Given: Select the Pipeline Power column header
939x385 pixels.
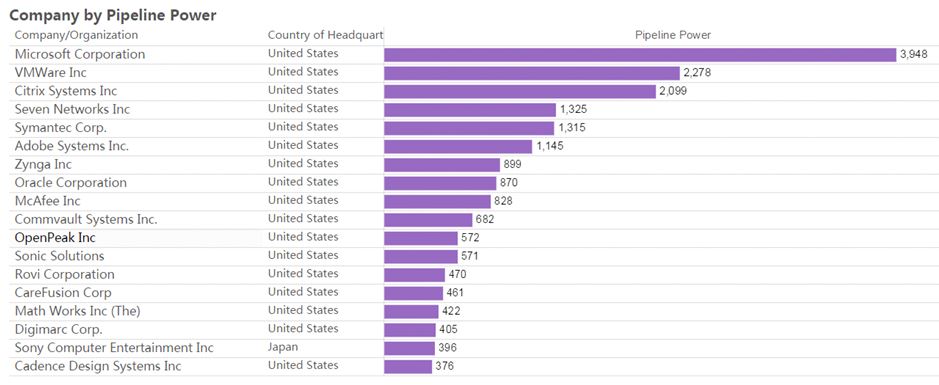Looking at the screenshot, I should pyautogui.click(x=673, y=35).
